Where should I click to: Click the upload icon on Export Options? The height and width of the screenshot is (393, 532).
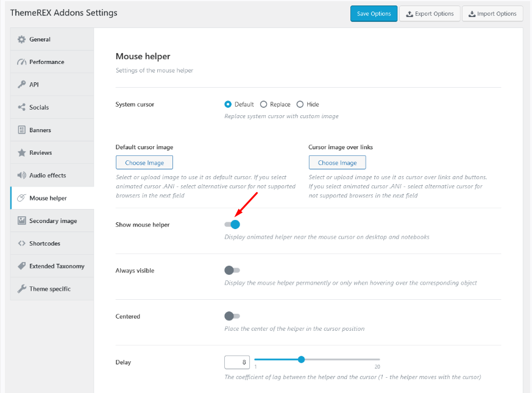click(x=410, y=14)
